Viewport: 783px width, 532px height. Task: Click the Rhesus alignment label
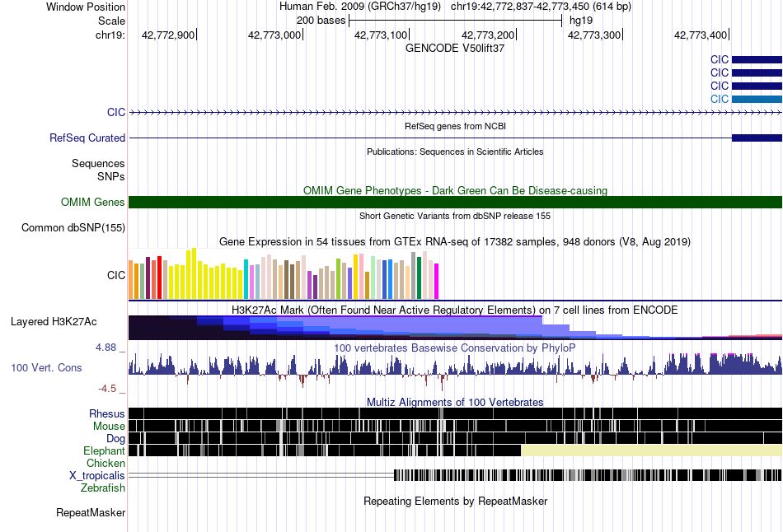point(107,413)
